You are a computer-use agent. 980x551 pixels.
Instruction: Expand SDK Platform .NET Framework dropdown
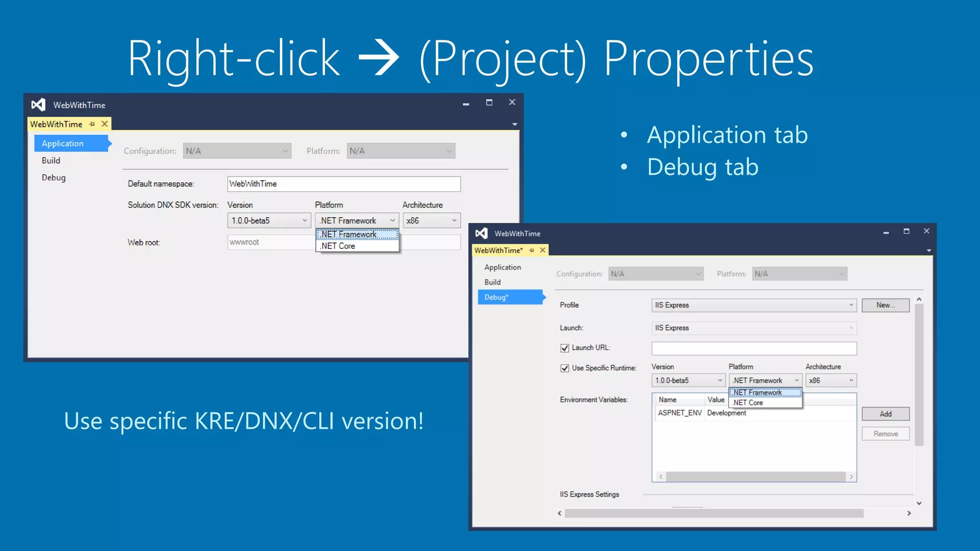[357, 220]
